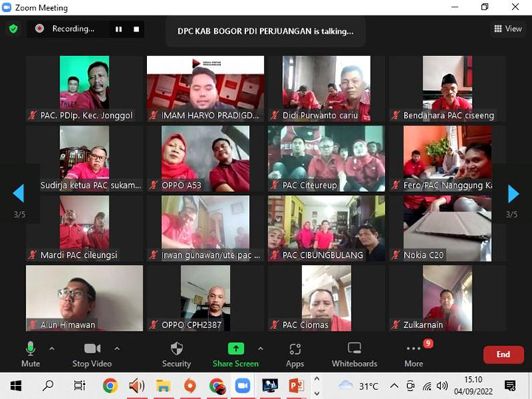Stop the video camera
Screen dimensions: 532x399
click(92, 353)
